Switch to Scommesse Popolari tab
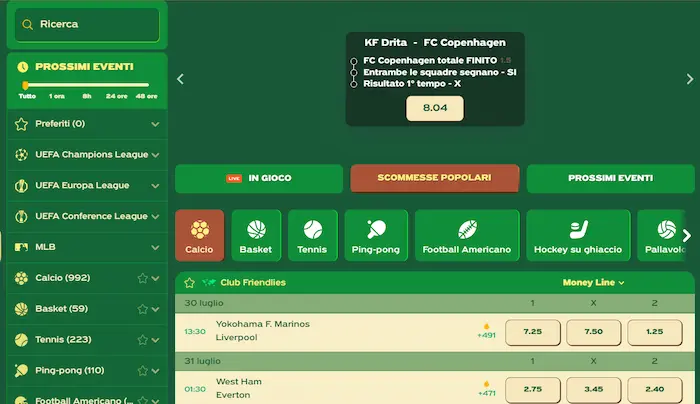The height and width of the screenshot is (404, 700). coord(435,178)
